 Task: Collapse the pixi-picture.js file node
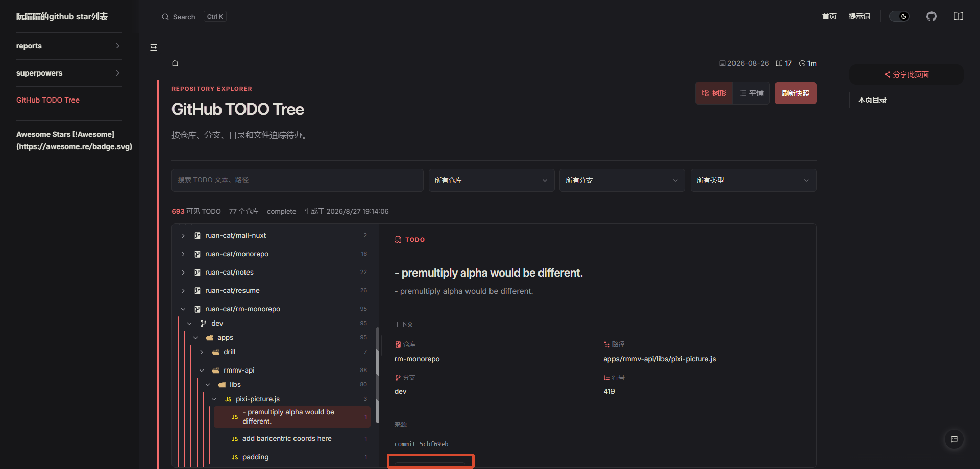214,399
